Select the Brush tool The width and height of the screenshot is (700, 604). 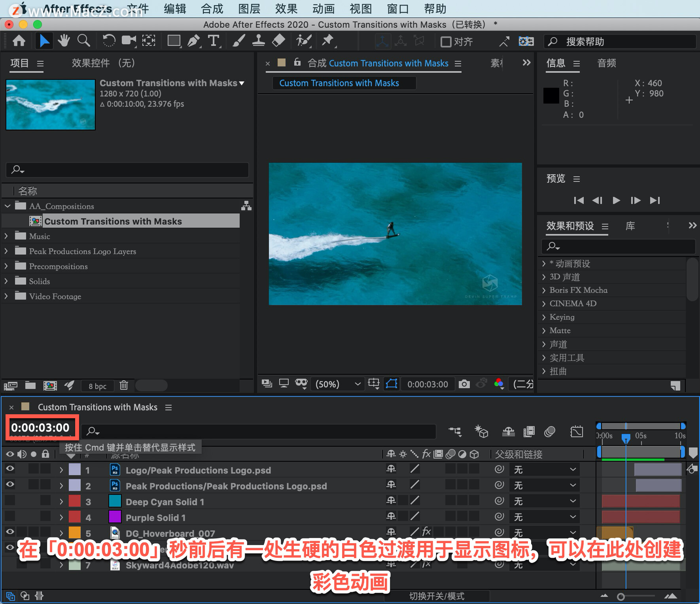tap(238, 41)
